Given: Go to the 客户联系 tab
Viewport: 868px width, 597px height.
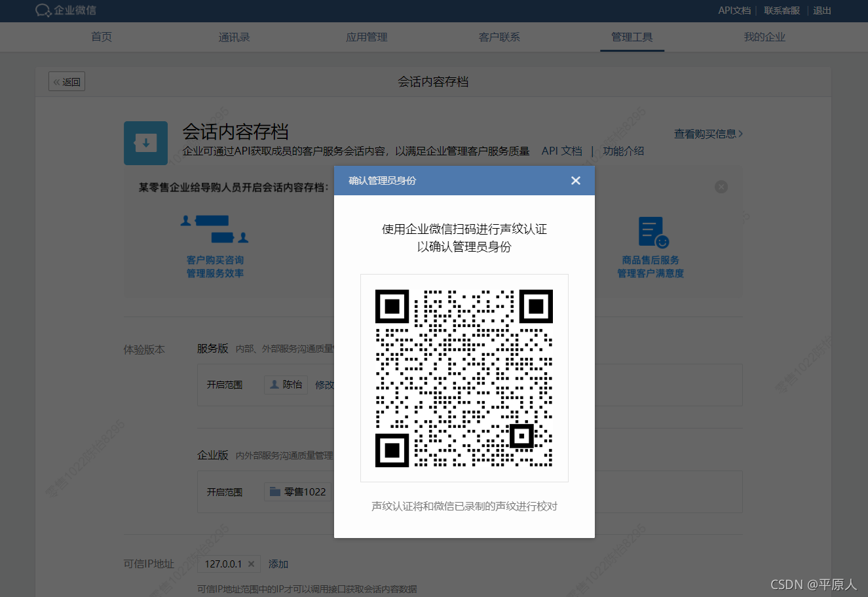Looking at the screenshot, I should point(499,37).
